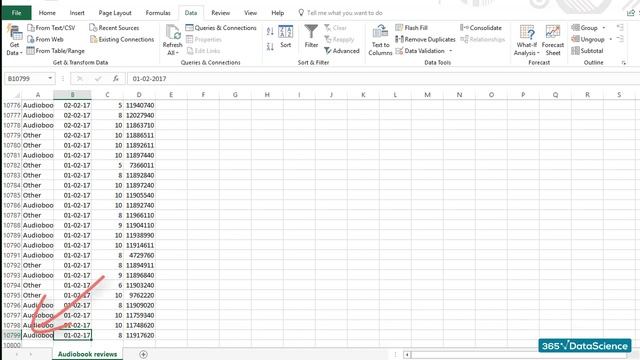The height and width of the screenshot is (360, 640).
Task: Open What-If Analysis menu
Action: [x=527, y=40]
